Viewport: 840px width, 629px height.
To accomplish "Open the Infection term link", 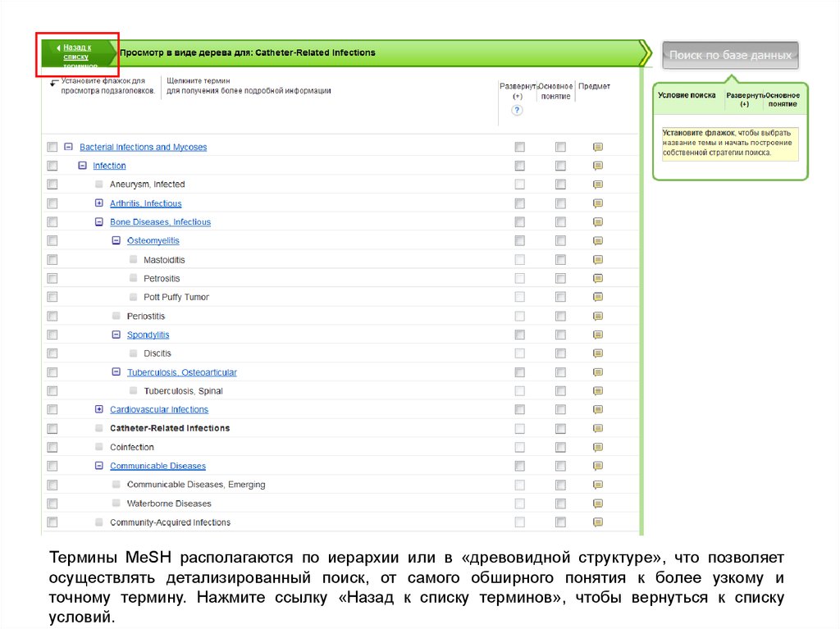I will point(109,166).
